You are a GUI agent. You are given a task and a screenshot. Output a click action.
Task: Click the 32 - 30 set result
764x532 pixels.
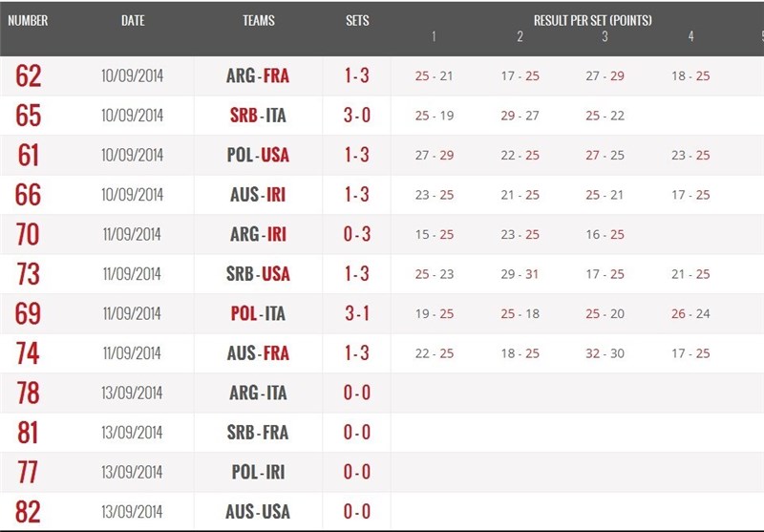coord(605,353)
